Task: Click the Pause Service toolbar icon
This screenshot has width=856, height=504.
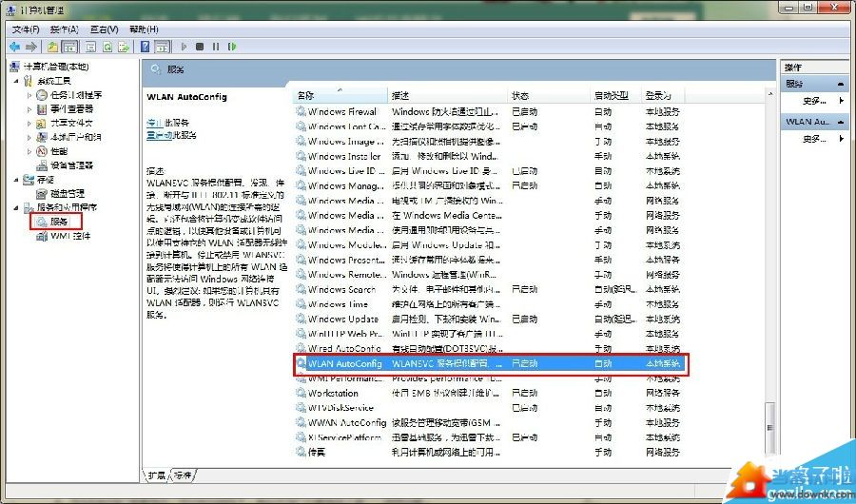Action: coord(216,47)
